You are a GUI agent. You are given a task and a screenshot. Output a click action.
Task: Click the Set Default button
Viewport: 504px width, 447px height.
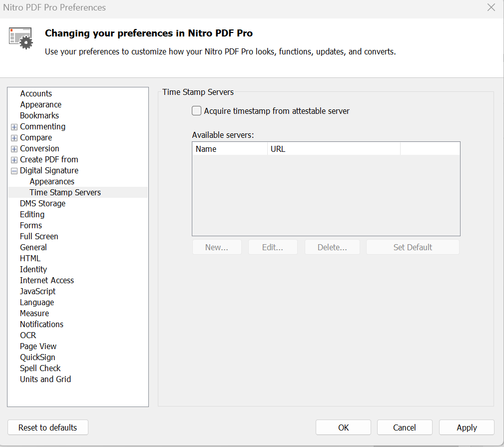(413, 247)
